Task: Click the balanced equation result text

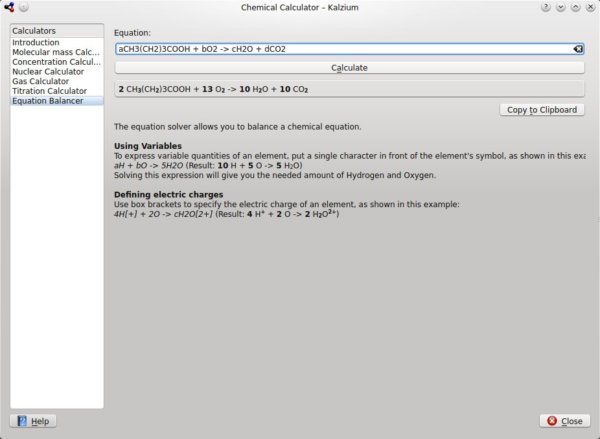Action: 213,89
